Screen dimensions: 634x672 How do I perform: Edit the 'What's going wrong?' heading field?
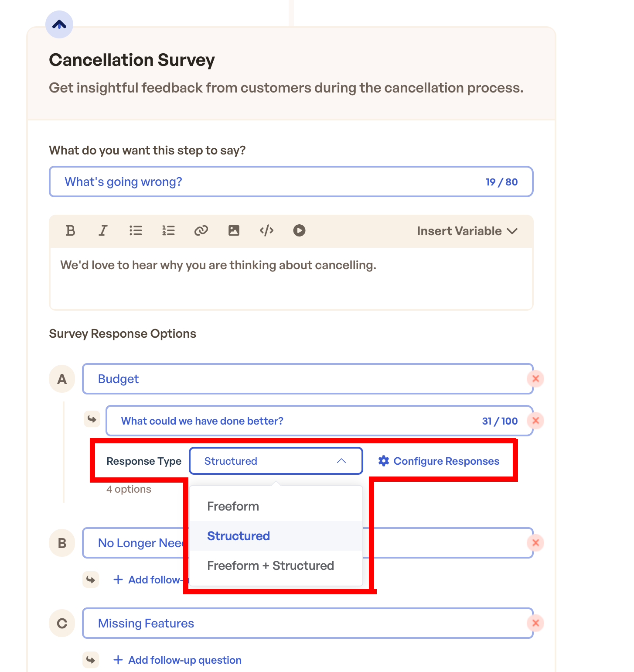click(262, 182)
